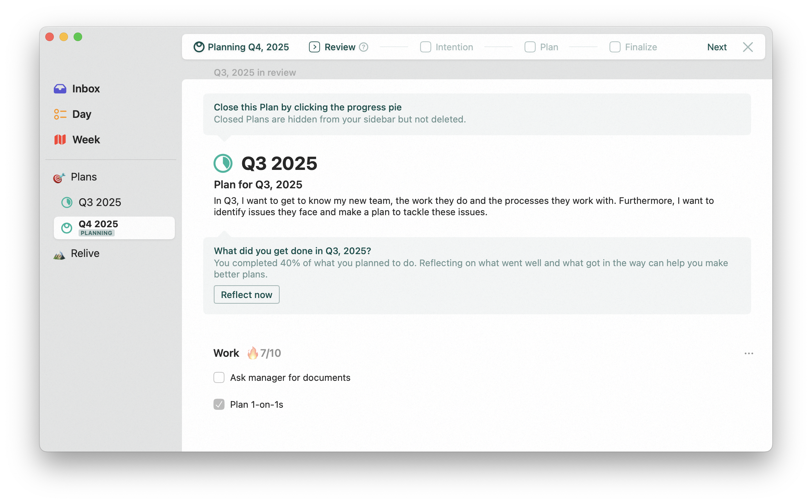Uncheck the Plan 1-on-1s checkbox
Image resolution: width=812 pixels, height=504 pixels.
click(x=219, y=404)
